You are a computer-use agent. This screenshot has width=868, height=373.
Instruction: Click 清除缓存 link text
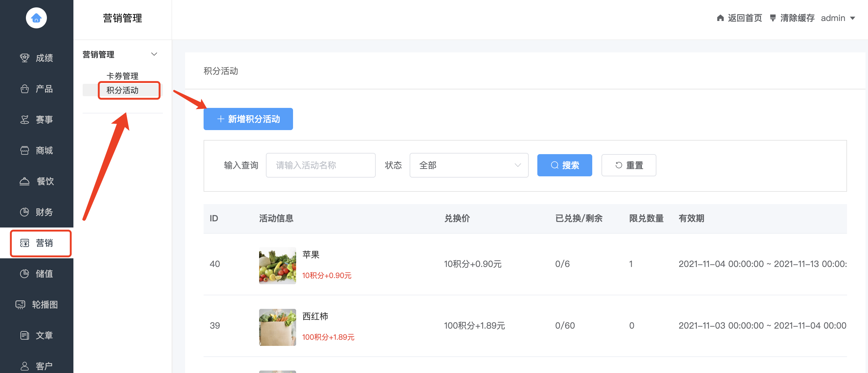(797, 18)
